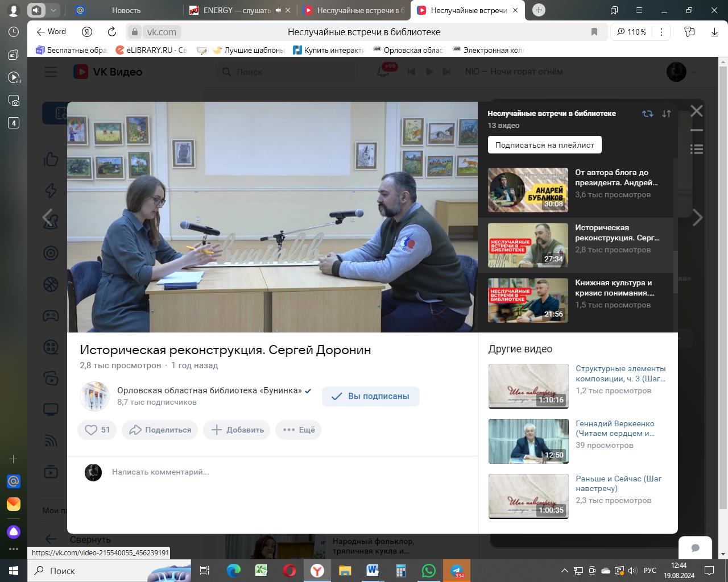Open eLIBRARY.RU bookmark
Viewport: 728px width, 582px height.
(x=151, y=50)
